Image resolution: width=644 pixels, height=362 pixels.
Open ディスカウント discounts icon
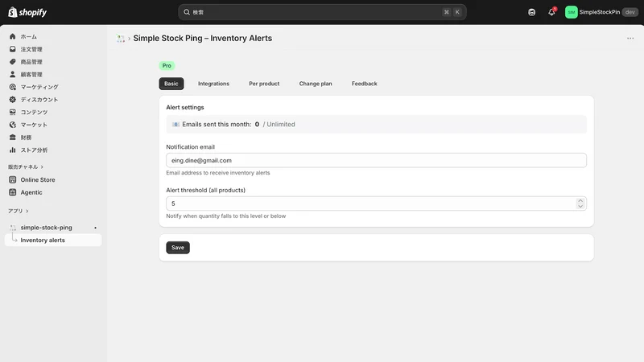pyautogui.click(x=13, y=100)
